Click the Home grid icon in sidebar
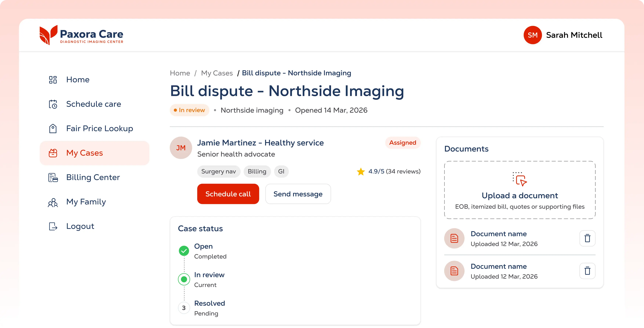644x328 pixels. tap(53, 80)
